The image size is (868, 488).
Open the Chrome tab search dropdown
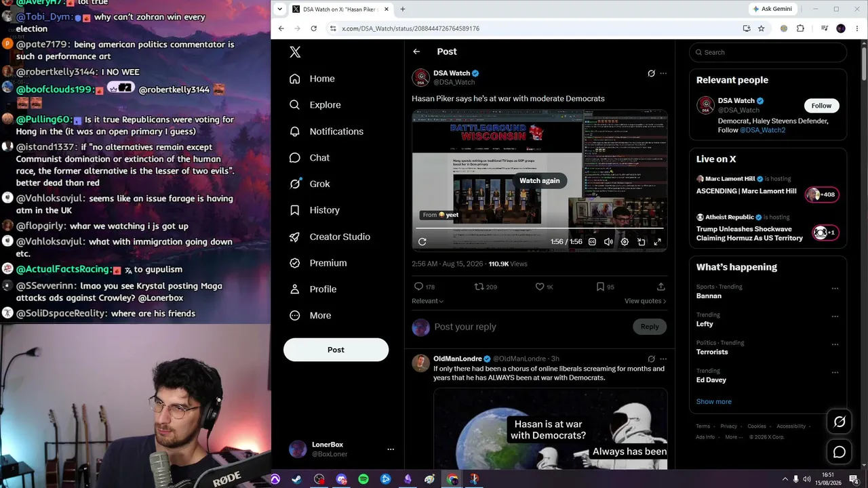click(x=279, y=9)
